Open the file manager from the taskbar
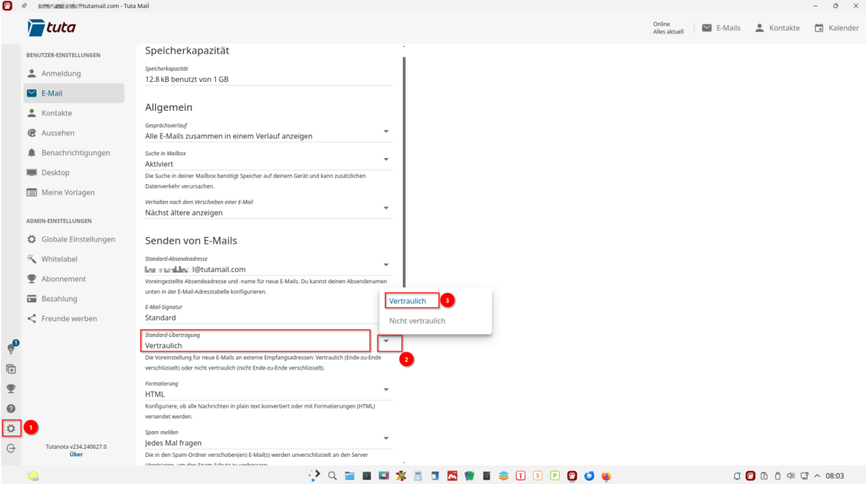The width and height of the screenshot is (868, 484). coord(349,476)
